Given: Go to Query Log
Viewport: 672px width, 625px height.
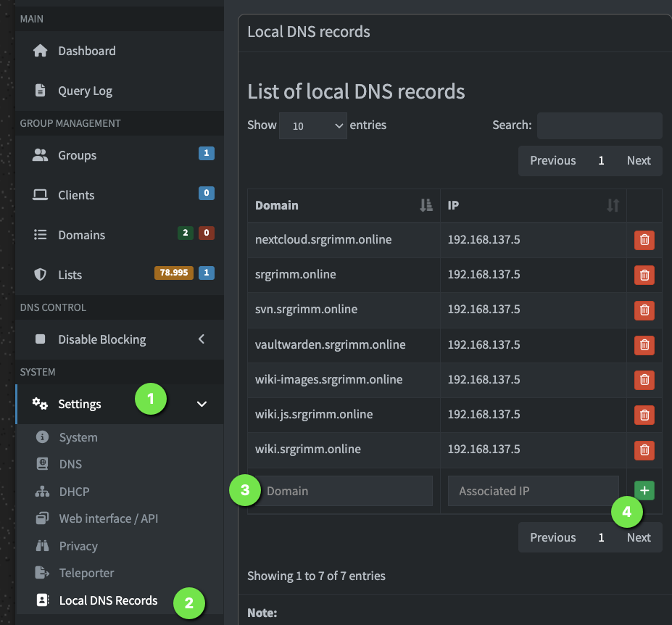Looking at the screenshot, I should pos(85,91).
